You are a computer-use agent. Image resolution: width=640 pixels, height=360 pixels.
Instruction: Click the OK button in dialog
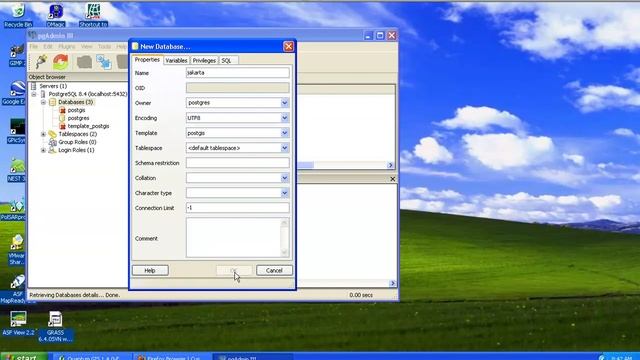[x=234, y=270]
